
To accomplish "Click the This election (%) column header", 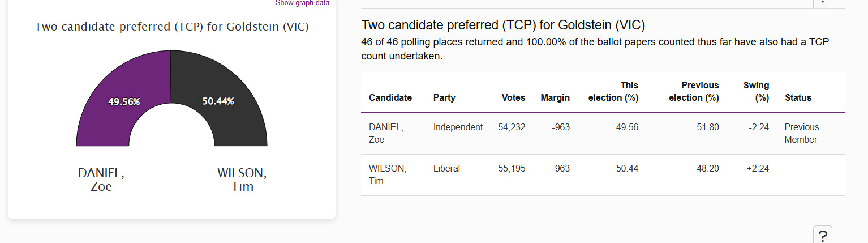I will click(613, 91).
